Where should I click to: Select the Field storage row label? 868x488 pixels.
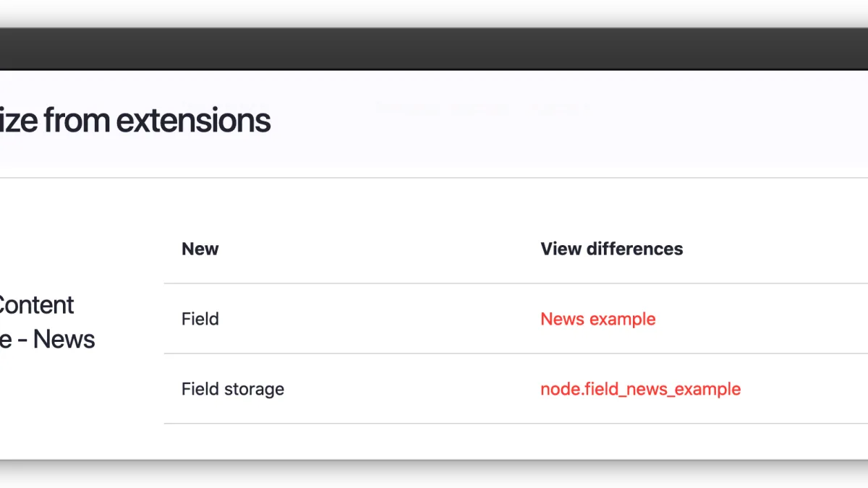pyautogui.click(x=233, y=389)
